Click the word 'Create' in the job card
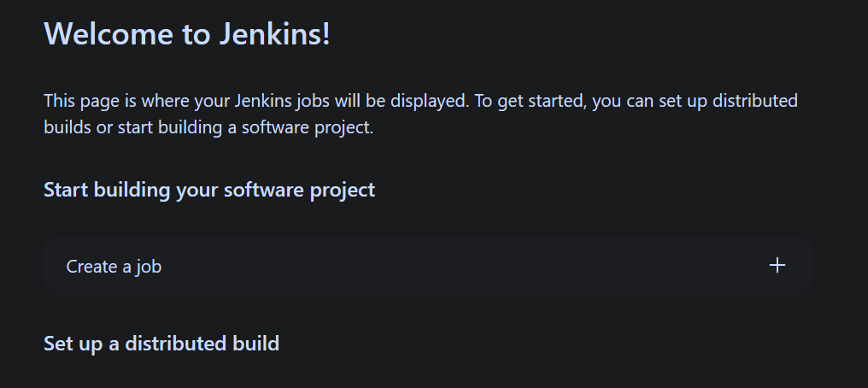The height and width of the screenshot is (388, 868). (92, 267)
